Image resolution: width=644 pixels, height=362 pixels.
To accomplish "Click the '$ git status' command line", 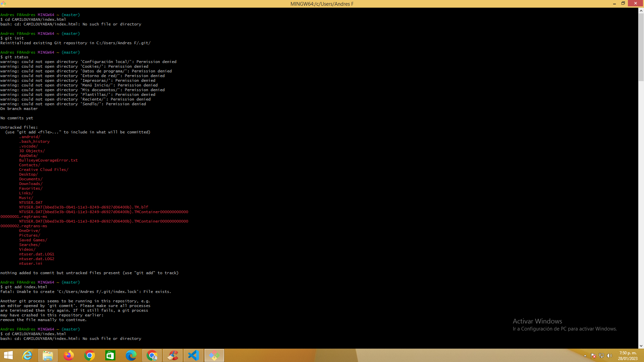I will pyautogui.click(x=14, y=57).
